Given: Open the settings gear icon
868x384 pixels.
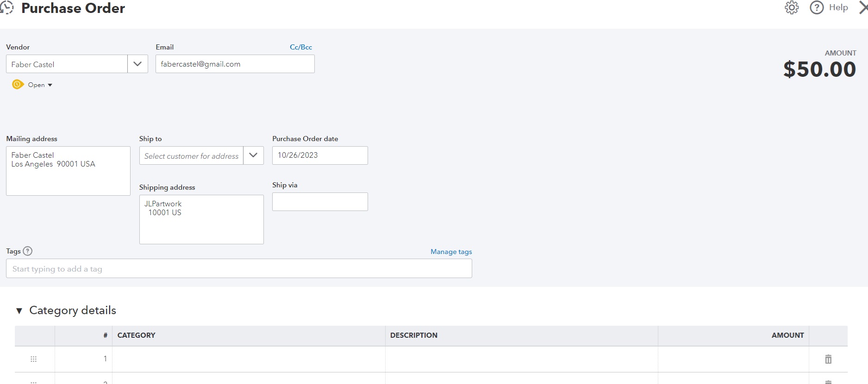Looking at the screenshot, I should 792,8.
